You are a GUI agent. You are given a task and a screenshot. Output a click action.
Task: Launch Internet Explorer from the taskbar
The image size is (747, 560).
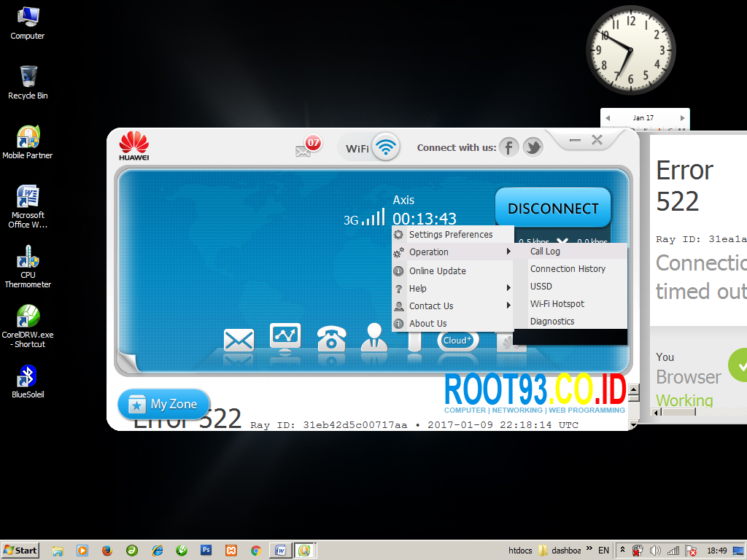(158, 551)
